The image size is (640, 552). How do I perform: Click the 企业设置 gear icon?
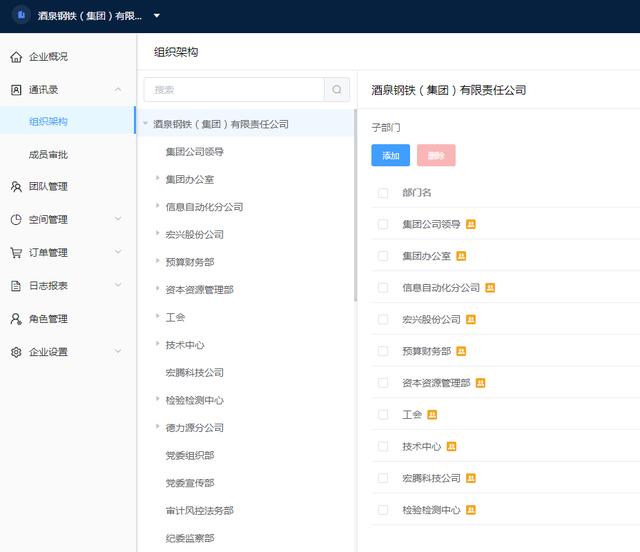point(16,352)
